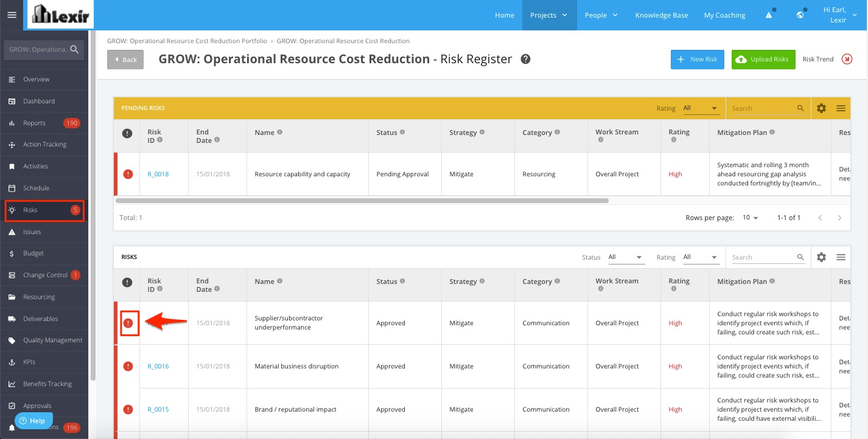868x439 pixels.
Task: Click the New Risk button
Action: click(x=698, y=60)
